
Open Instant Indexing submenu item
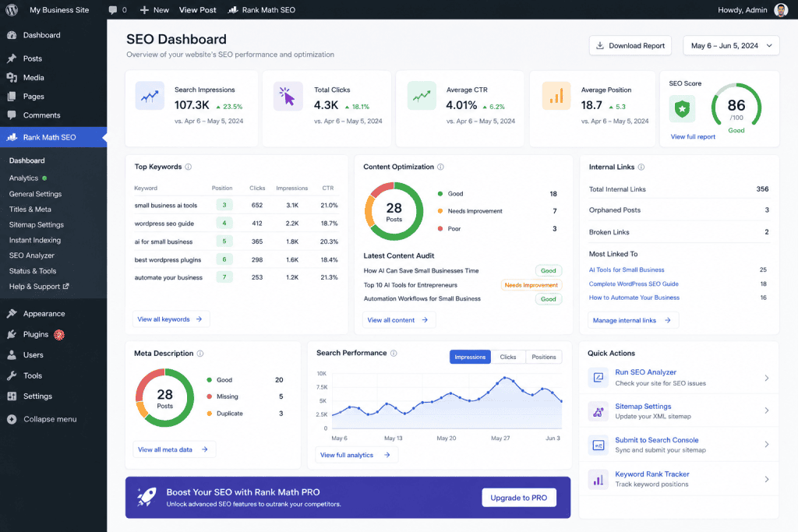click(x=35, y=240)
